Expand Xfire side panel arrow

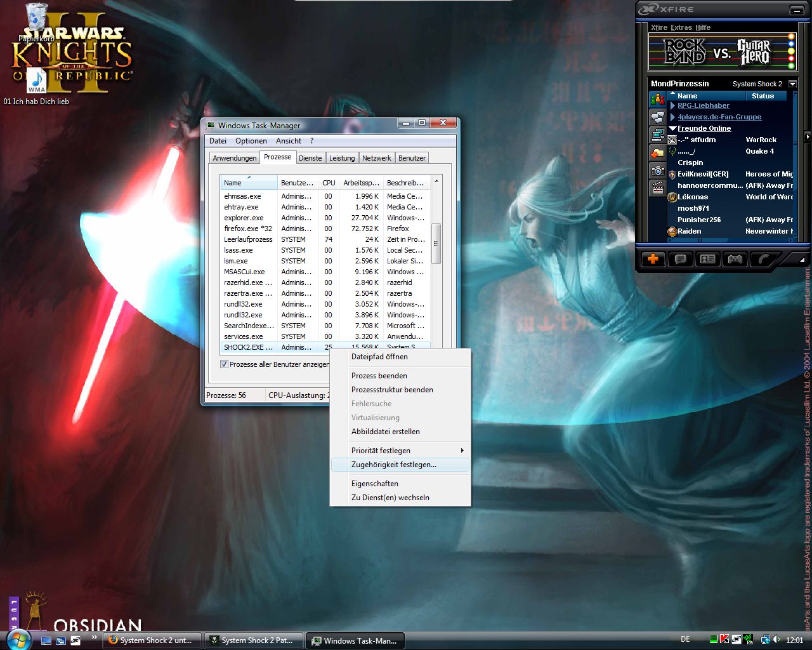808,136
